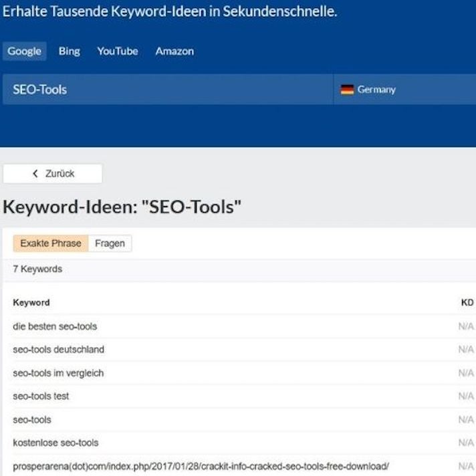Select the Exakte Phrase filter
This screenshot has height=476, width=476.
[x=51, y=243]
